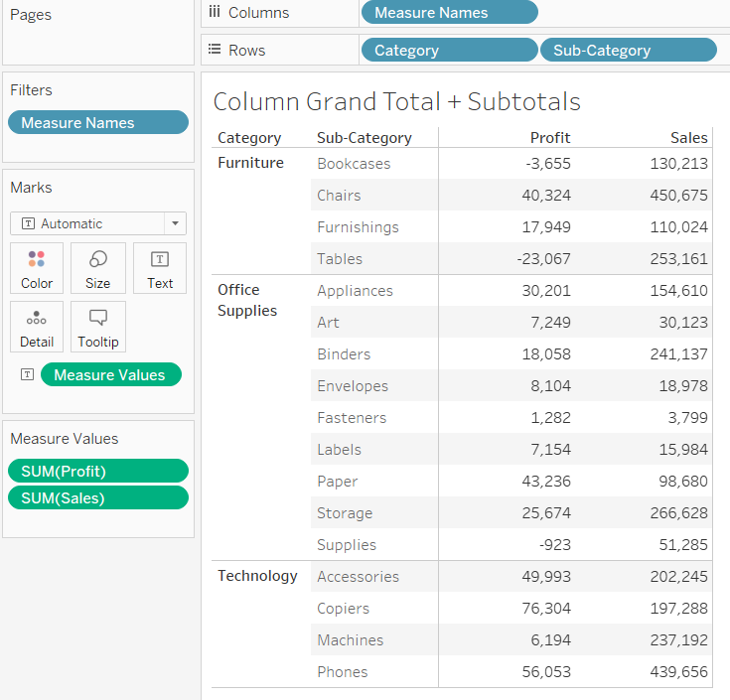Click the sheet title Column Grand Total + Subtotals

coord(396,101)
